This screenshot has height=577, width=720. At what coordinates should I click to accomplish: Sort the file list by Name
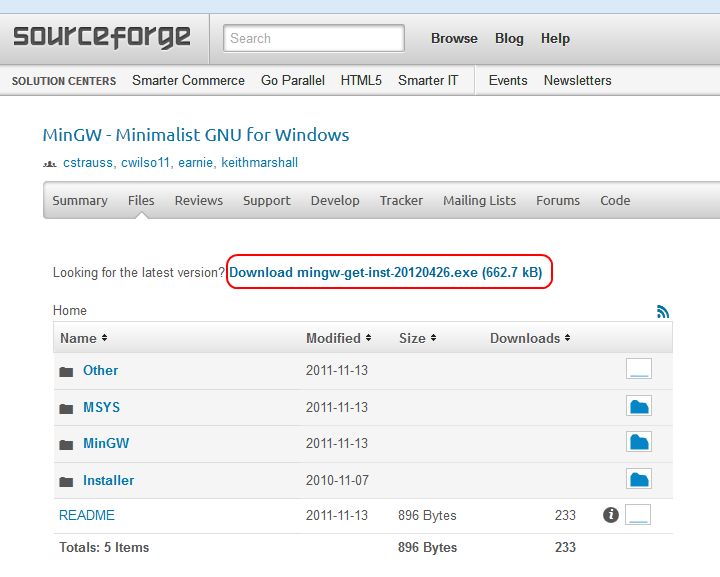coord(83,338)
